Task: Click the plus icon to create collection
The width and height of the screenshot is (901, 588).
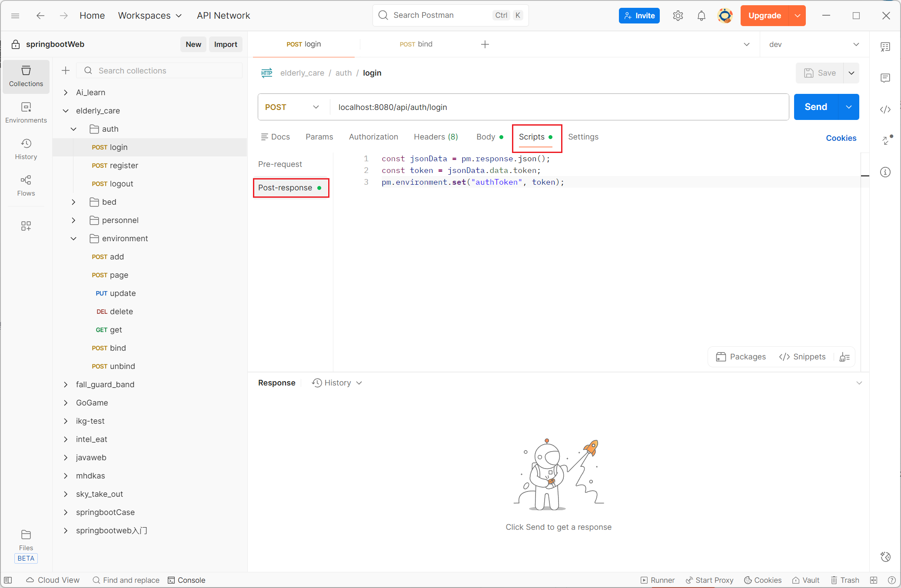Action: 66,70
